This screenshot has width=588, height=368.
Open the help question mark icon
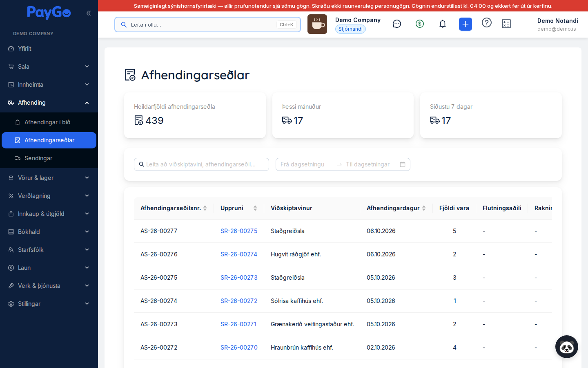tap(487, 23)
